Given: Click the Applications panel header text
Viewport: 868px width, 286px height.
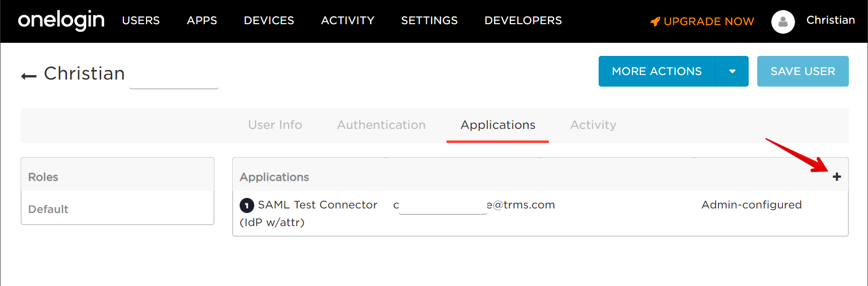Looking at the screenshot, I should 274,177.
